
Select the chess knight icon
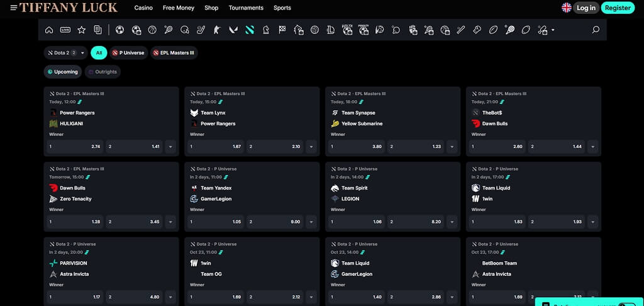tap(266, 30)
